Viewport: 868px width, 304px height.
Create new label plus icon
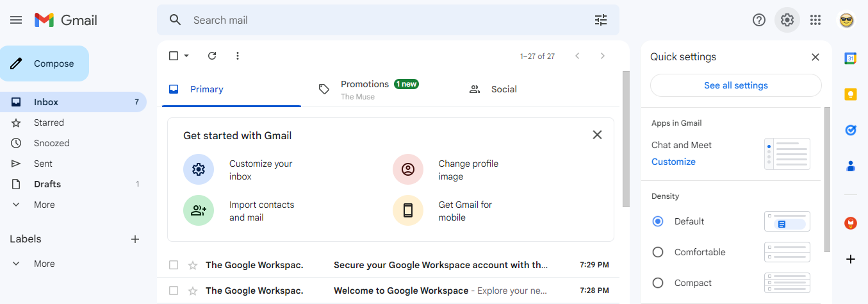pyautogui.click(x=135, y=239)
